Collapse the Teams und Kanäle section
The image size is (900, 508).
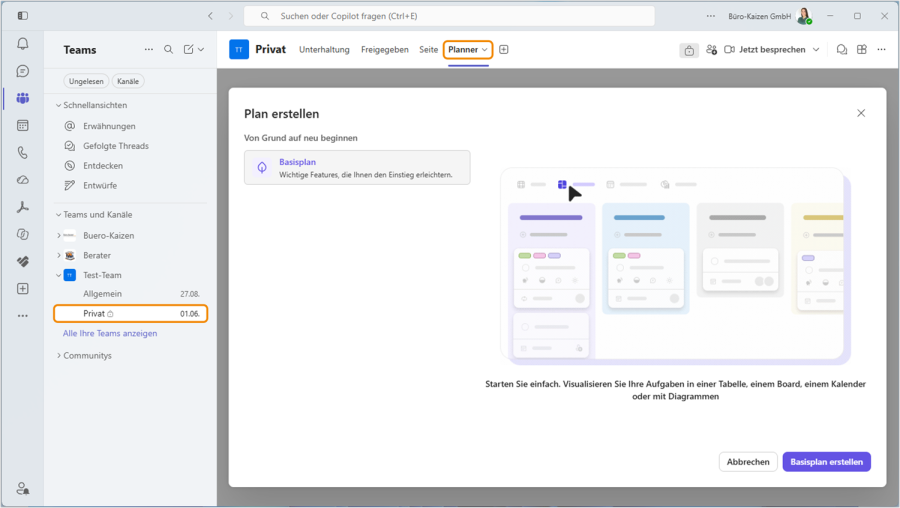58,215
